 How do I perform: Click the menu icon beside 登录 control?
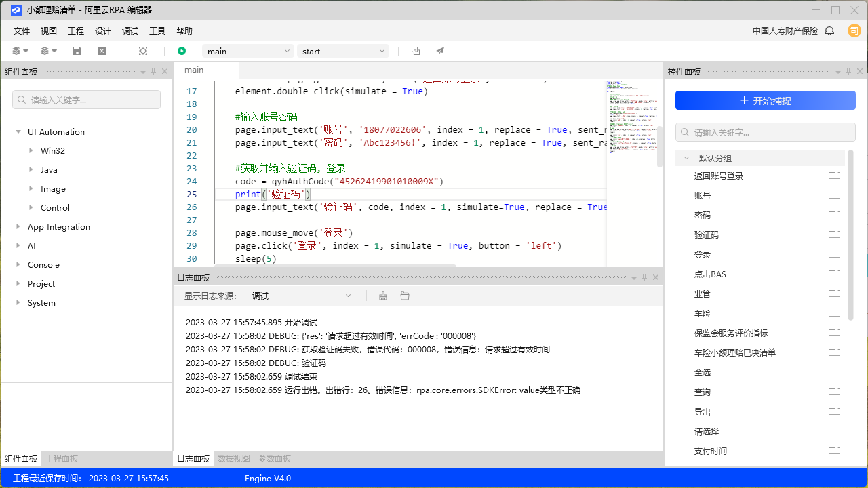click(x=834, y=255)
